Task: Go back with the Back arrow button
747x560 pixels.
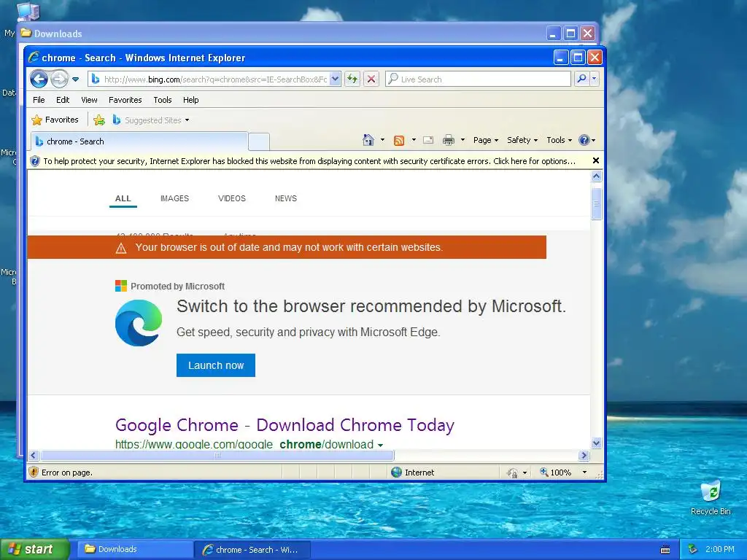Action: (39, 79)
